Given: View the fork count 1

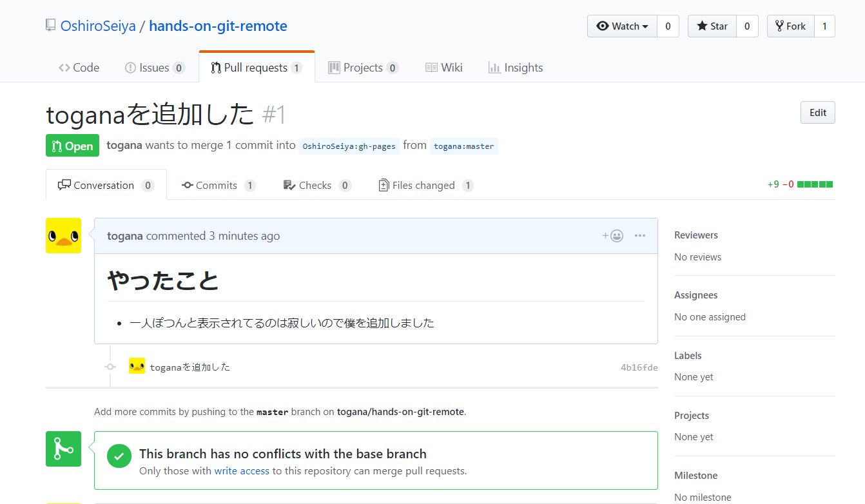Looking at the screenshot, I should [824, 26].
